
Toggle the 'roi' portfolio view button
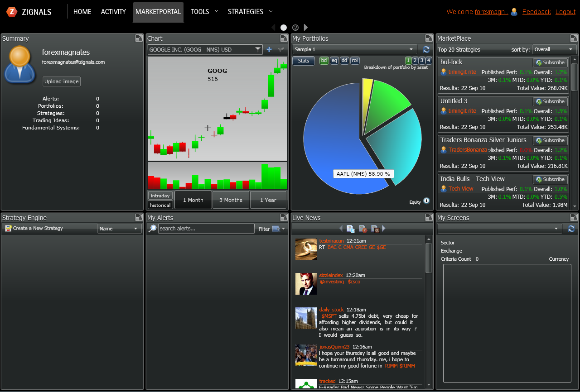point(355,61)
